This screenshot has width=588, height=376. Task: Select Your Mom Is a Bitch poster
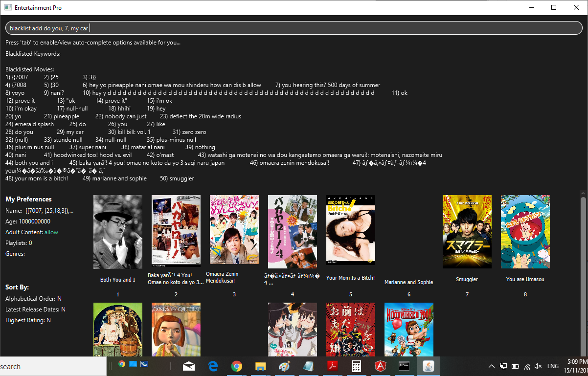pos(351,230)
